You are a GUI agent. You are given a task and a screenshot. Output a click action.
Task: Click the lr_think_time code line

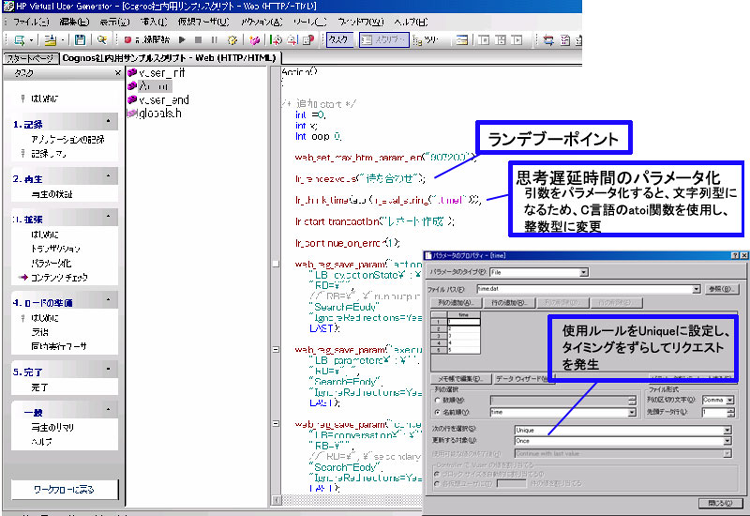(x=388, y=200)
